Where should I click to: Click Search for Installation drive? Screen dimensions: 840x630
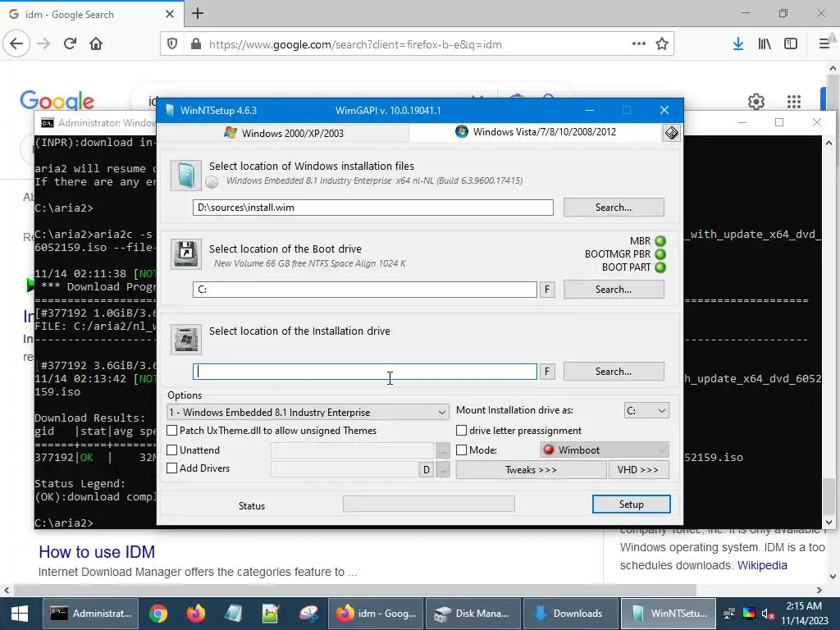(614, 372)
